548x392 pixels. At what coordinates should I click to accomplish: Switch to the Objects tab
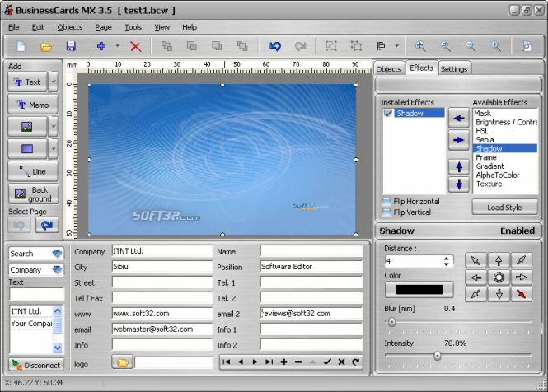pos(389,69)
